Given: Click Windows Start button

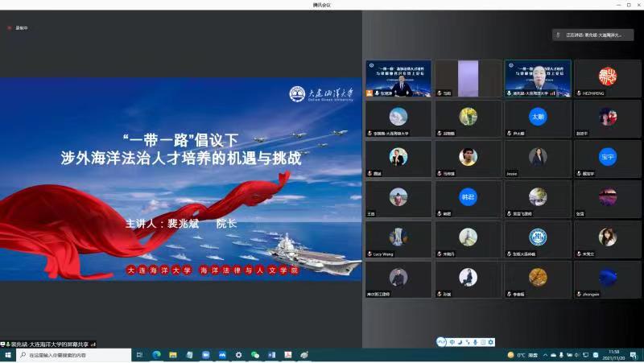Looking at the screenshot, I should click(x=8, y=355).
